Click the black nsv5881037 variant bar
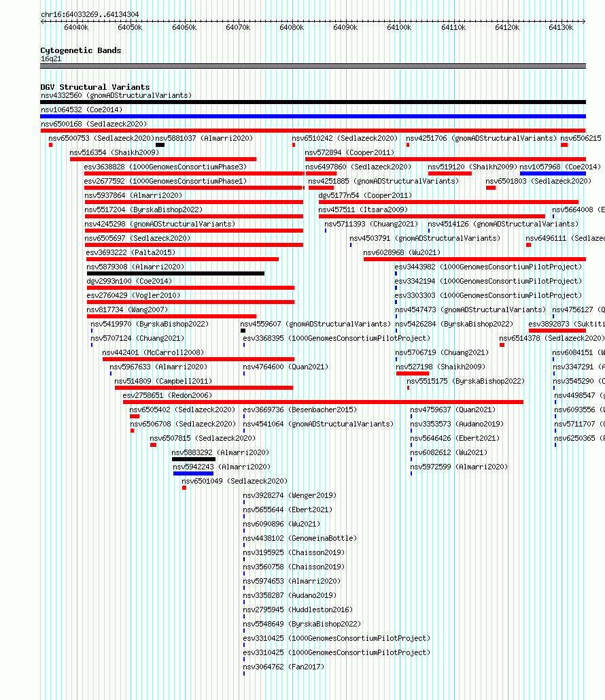This screenshot has width=605, height=700. pos(160,145)
